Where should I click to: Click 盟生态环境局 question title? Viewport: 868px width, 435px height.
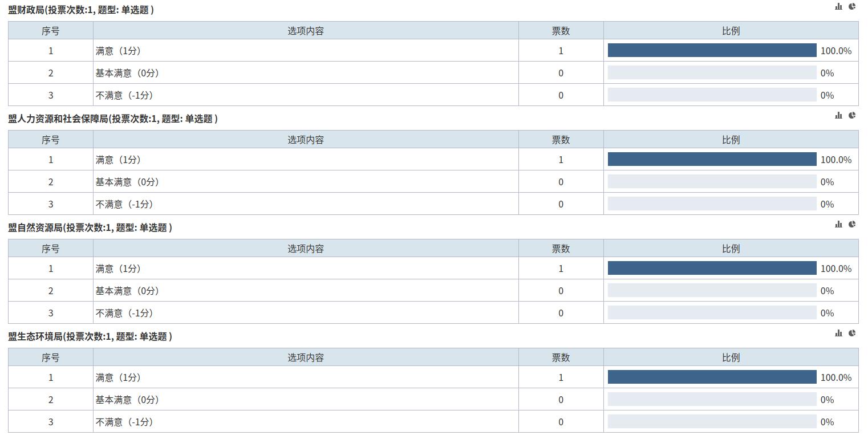tap(90, 337)
